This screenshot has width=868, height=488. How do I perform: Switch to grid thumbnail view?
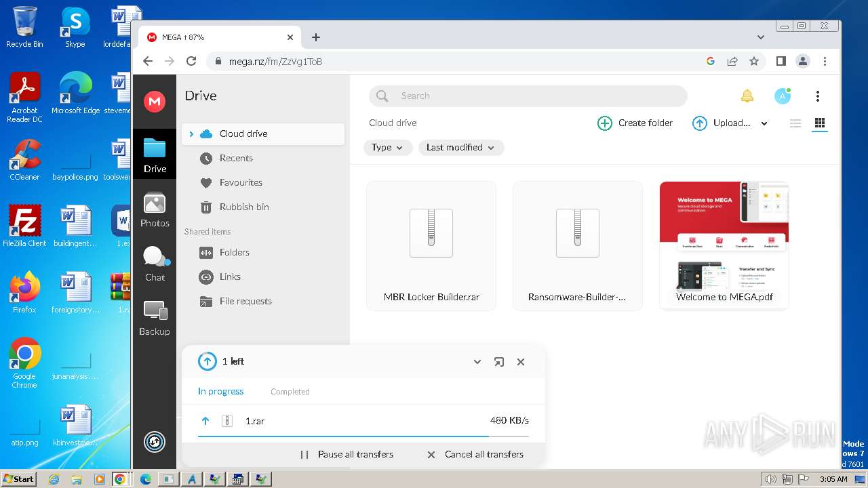click(x=820, y=123)
